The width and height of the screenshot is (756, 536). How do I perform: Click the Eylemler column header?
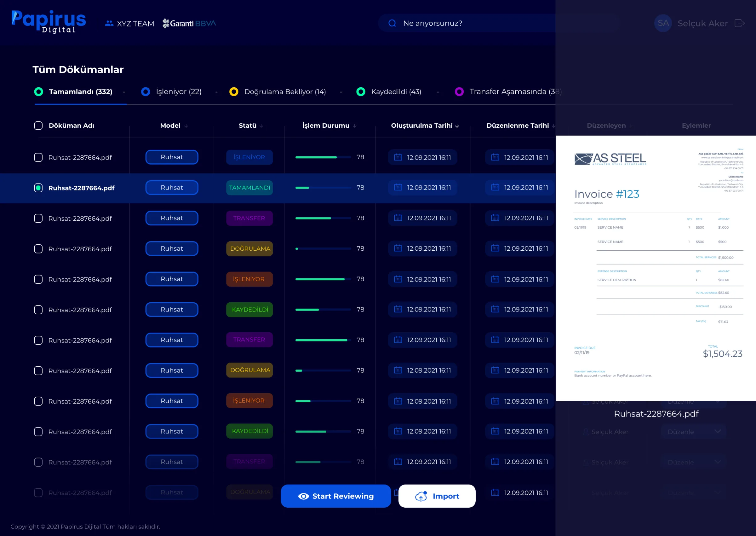tap(696, 125)
